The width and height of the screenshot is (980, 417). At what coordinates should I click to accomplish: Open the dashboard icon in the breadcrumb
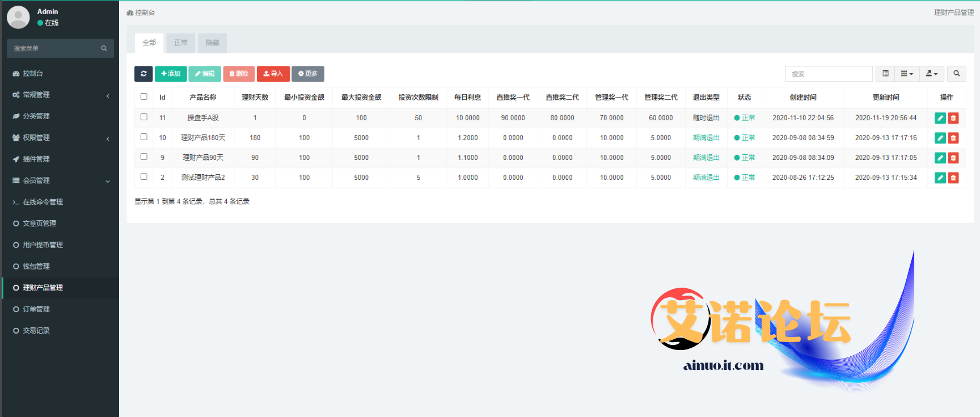pos(130,12)
